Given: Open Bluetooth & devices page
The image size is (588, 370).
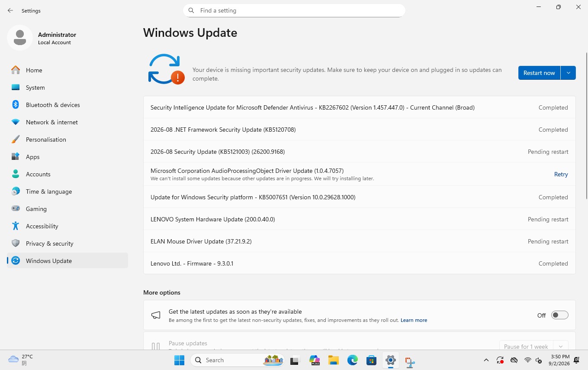Looking at the screenshot, I should point(67,105).
